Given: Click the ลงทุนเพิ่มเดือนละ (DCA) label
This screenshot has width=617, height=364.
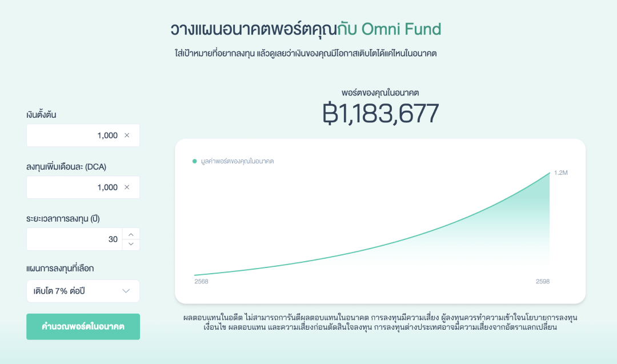Looking at the screenshot, I should pos(66,167).
